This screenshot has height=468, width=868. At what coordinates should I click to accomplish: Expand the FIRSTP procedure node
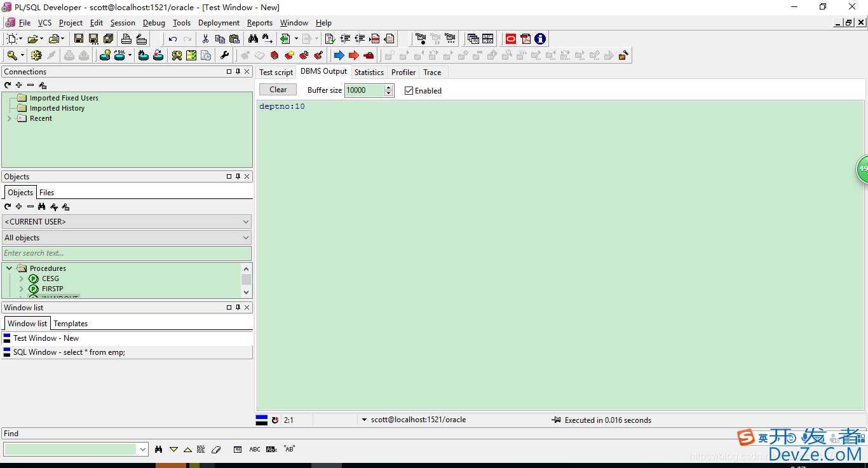(21, 289)
